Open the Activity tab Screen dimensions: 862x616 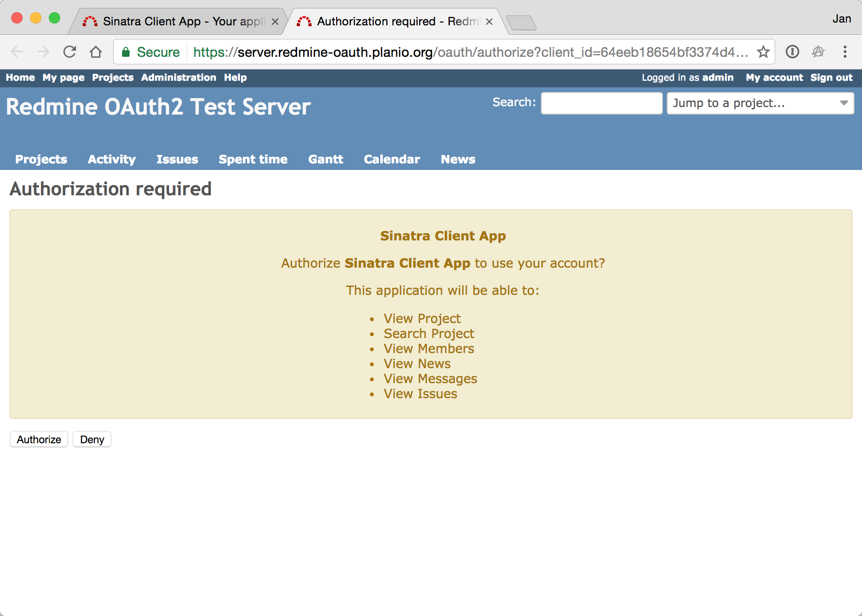tap(112, 159)
